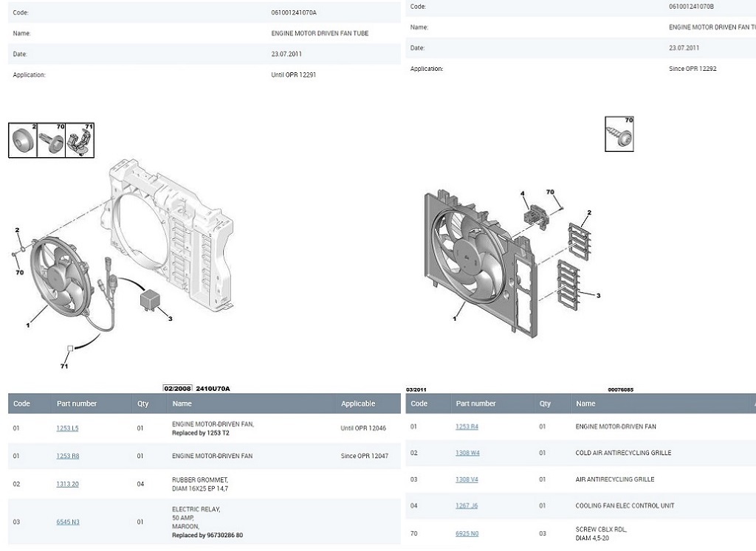Open the 6545 N3 electric relay link
Screen dimensions: 756x551
coord(67,522)
